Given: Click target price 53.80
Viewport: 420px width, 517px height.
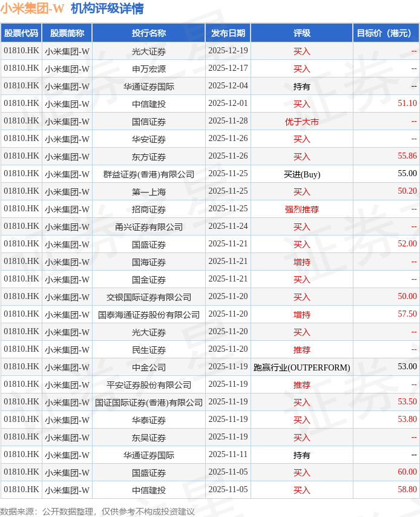Looking at the screenshot, I should (407, 420).
